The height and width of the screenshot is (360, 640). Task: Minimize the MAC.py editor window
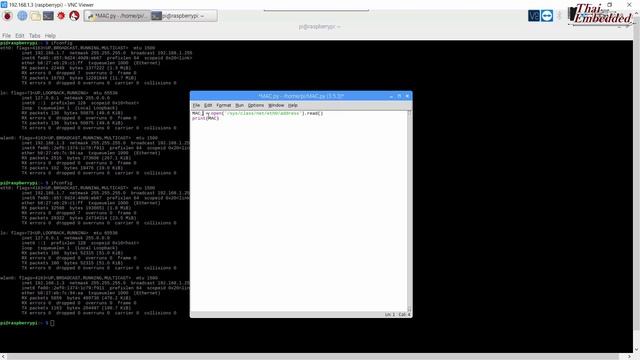pyautogui.click(x=391, y=96)
